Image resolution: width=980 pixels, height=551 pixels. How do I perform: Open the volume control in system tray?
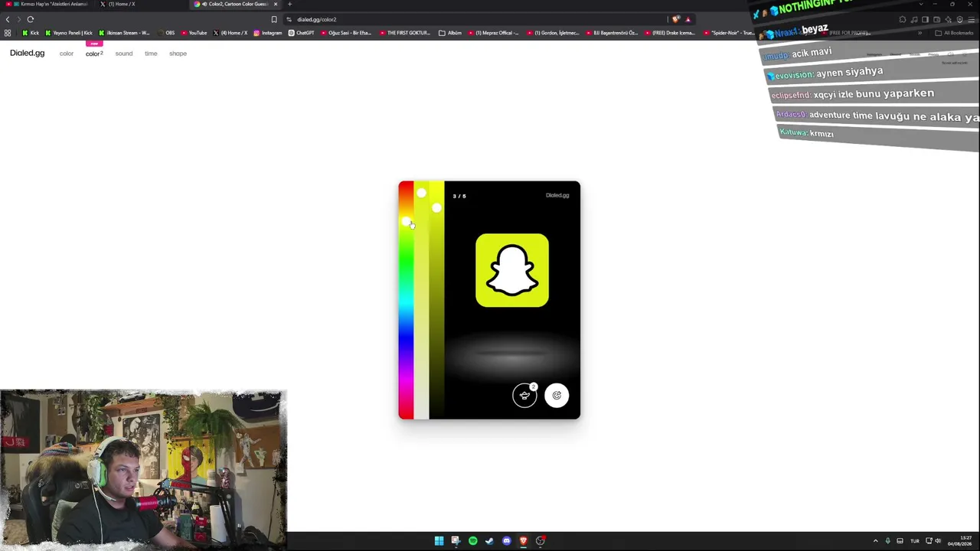(938, 541)
